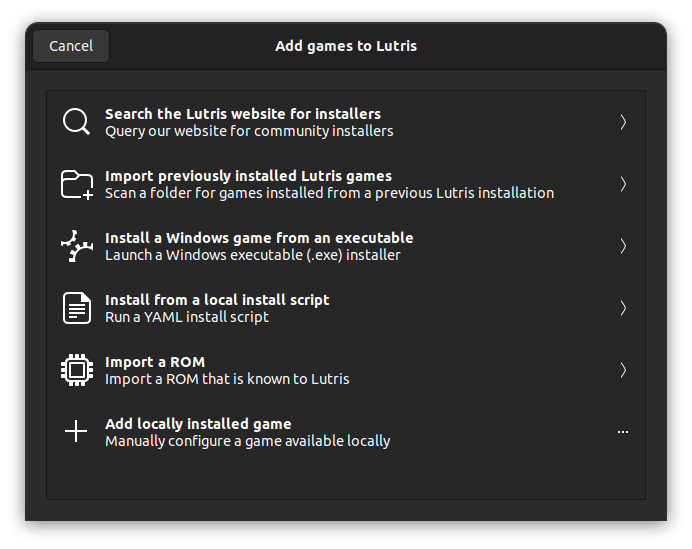Open the ellipsis beside Add locally installed game
The height and width of the screenshot is (549, 692).
coord(623,432)
